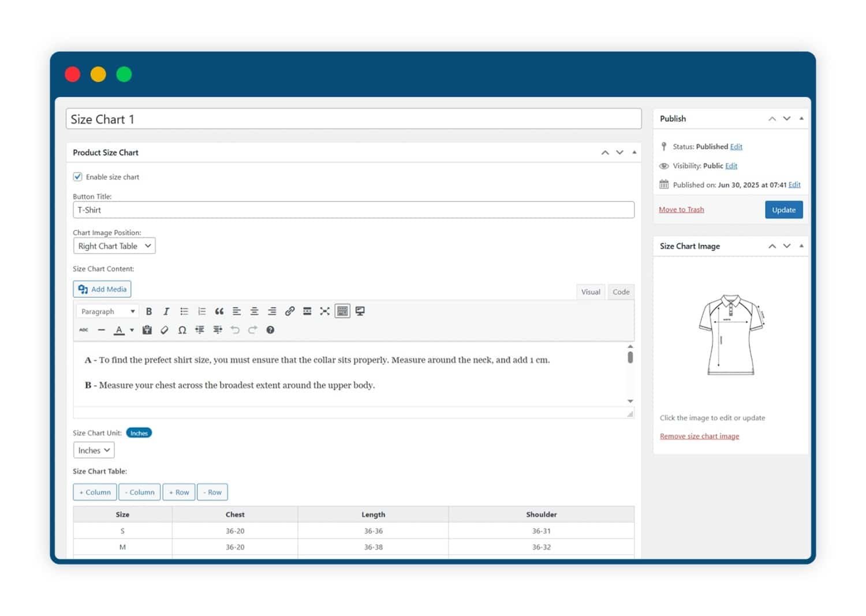Viewport: 866px width, 616px height.
Task: Toggle the Enable size chart checkbox
Action: (x=77, y=177)
